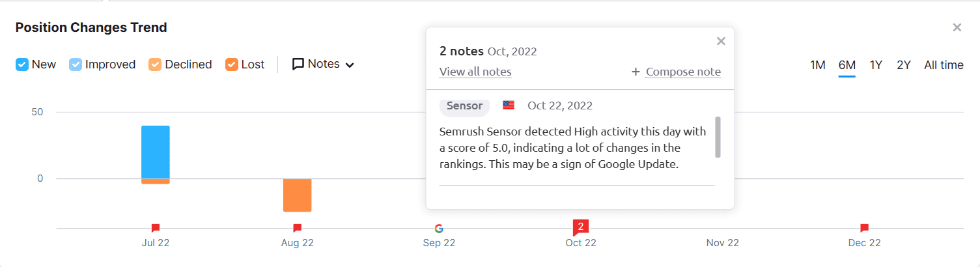Open the View all notes link
Screen dimensions: 980x267
[475, 72]
